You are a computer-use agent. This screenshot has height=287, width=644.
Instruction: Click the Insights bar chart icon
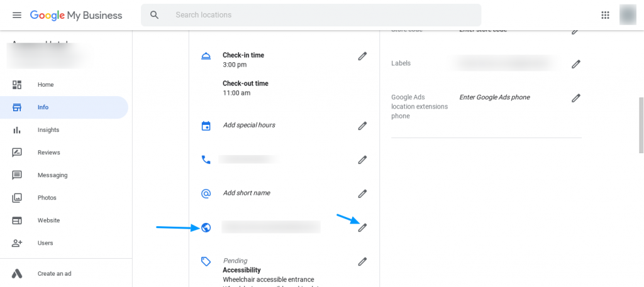click(17, 130)
